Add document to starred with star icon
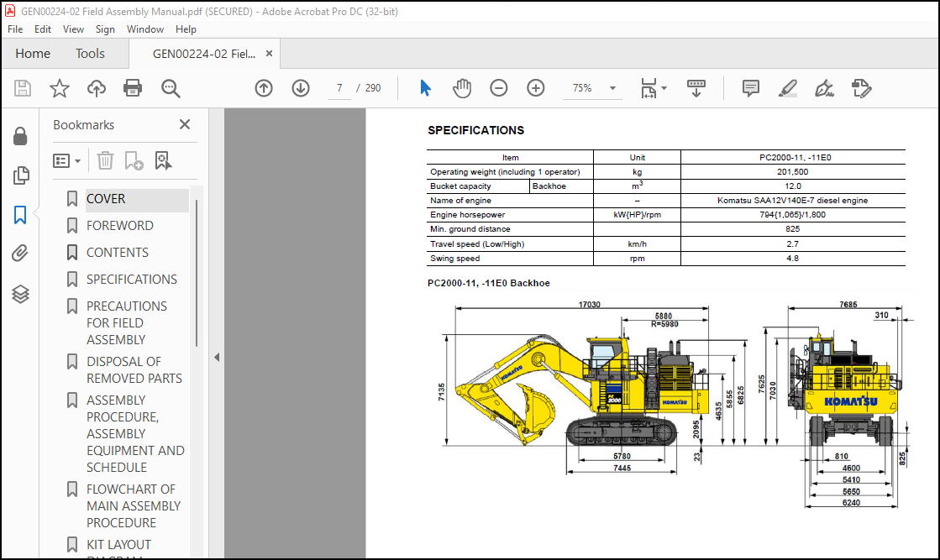This screenshot has height=560, width=940. (x=60, y=88)
